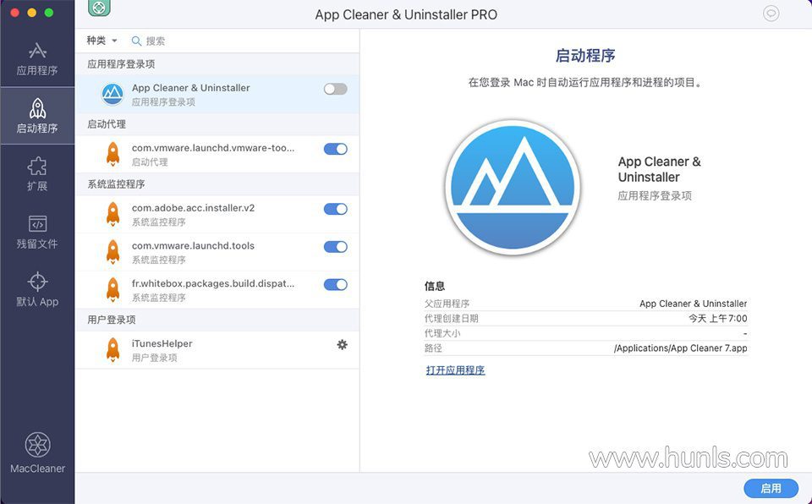812x504 pixels.
Task: Click rocket icon of fr.whitebox.packages.build.dispat...
Action: [112, 289]
